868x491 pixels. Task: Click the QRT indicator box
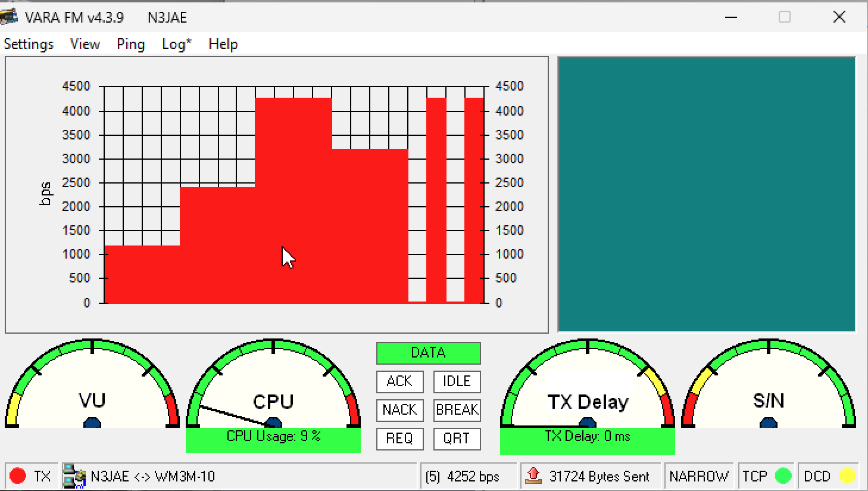click(x=457, y=439)
